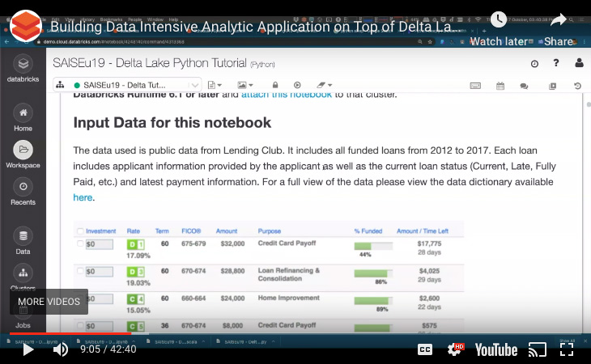
Task: Open Help question mark
Action: [x=556, y=63]
